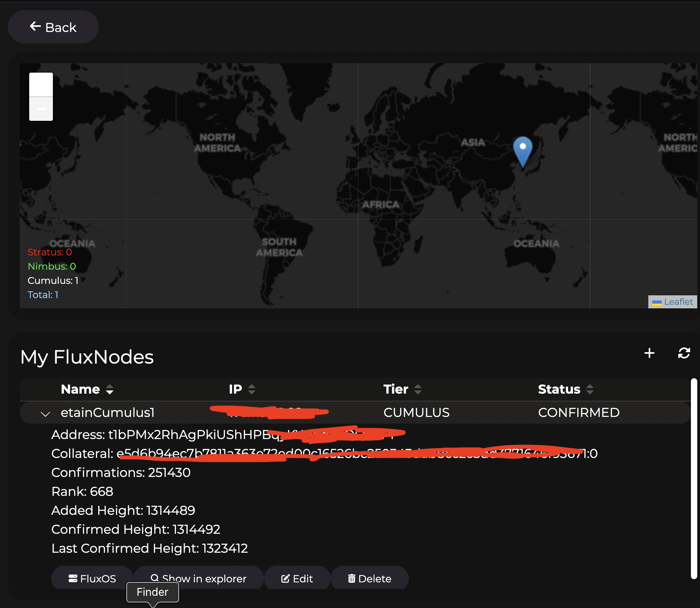Image resolution: width=700 pixels, height=608 pixels.
Task: Edit the etainCumulus1 node
Action: (x=297, y=578)
